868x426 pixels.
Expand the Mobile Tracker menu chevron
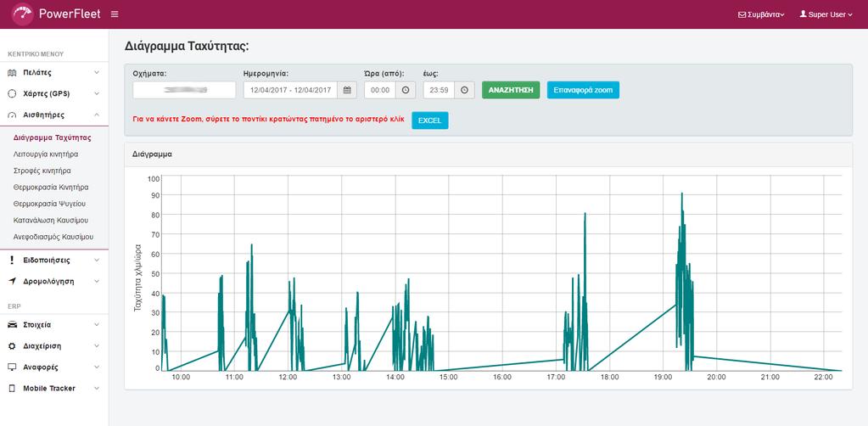point(97,389)
